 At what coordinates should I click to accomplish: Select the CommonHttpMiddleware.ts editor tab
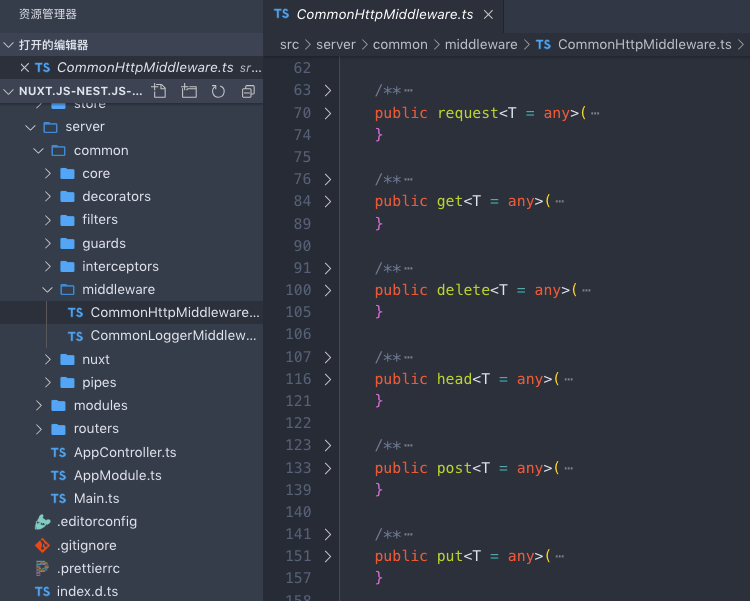pyautogui.click(x=384, y=15)
